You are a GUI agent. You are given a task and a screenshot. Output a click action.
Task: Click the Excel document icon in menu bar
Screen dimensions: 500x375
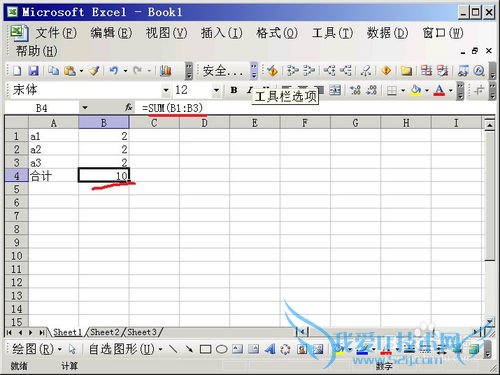(18, 32)
